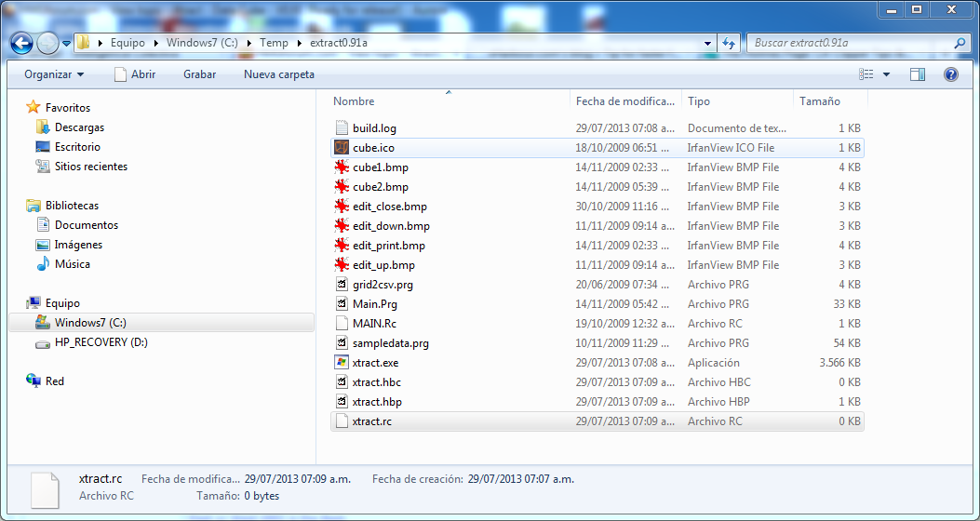Click the refresh icon beside address bar
This screenshot has height=521, width=980.
tap(729, 43)
